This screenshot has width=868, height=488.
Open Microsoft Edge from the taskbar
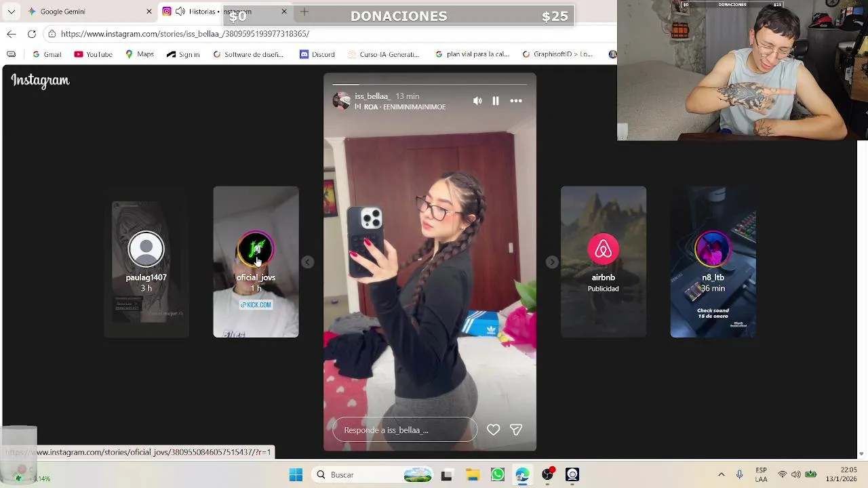coord(522,475)
